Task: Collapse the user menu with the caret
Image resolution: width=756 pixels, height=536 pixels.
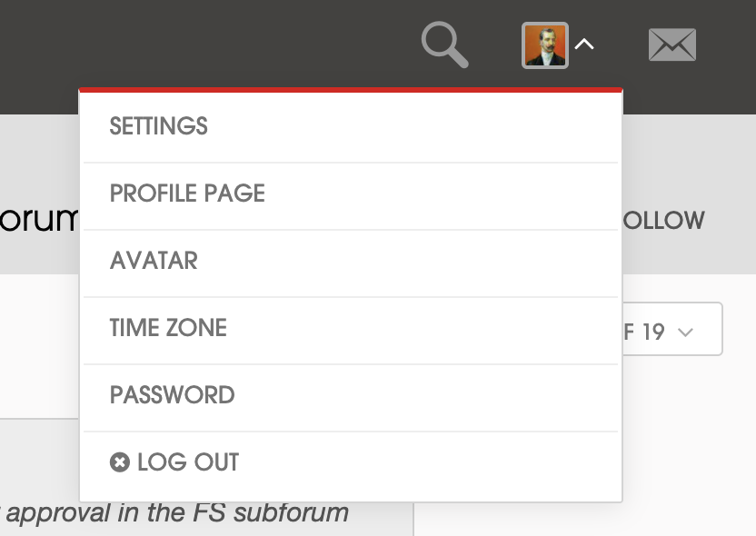Action: (x=584, y=44)
